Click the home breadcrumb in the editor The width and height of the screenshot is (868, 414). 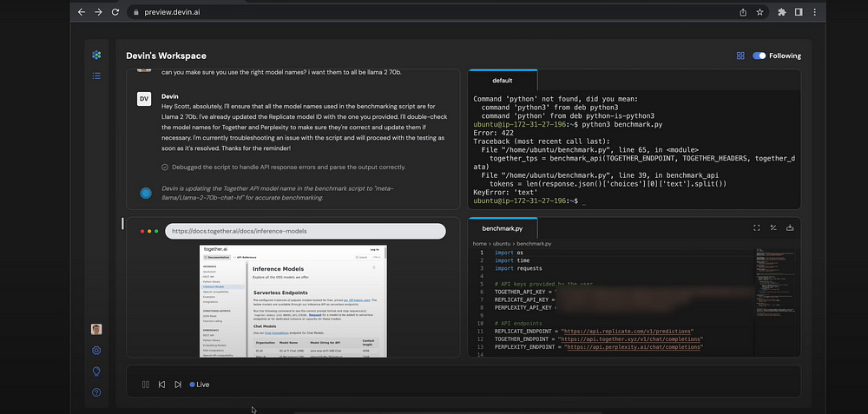(x=479, y=244)
